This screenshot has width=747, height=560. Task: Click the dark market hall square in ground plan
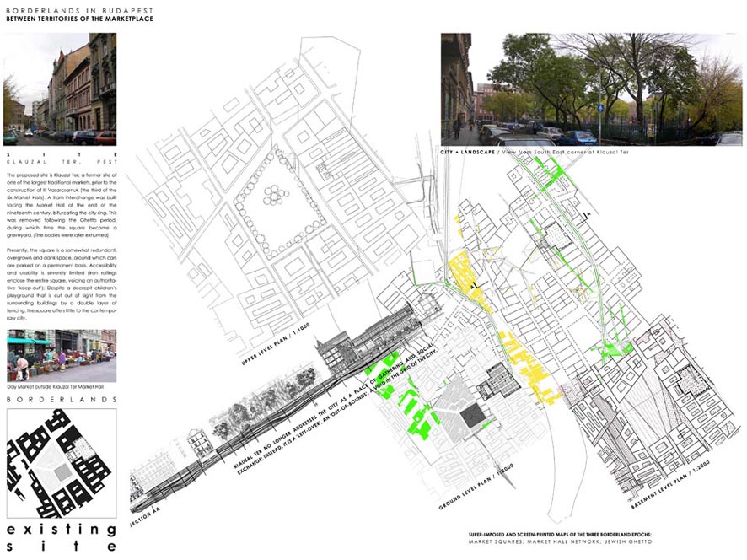coord(471,416)
